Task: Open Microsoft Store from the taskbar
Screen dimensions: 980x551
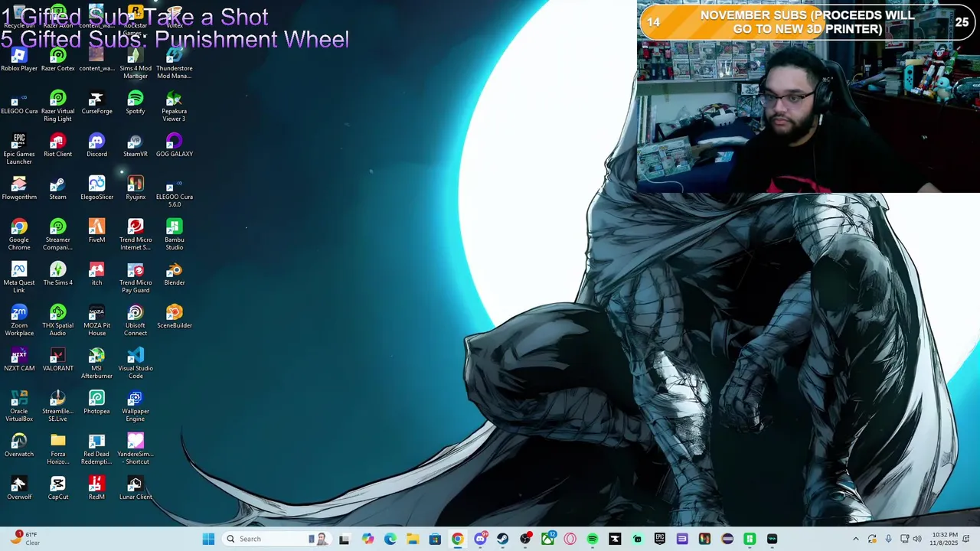Action: click(x=435, y=539)
